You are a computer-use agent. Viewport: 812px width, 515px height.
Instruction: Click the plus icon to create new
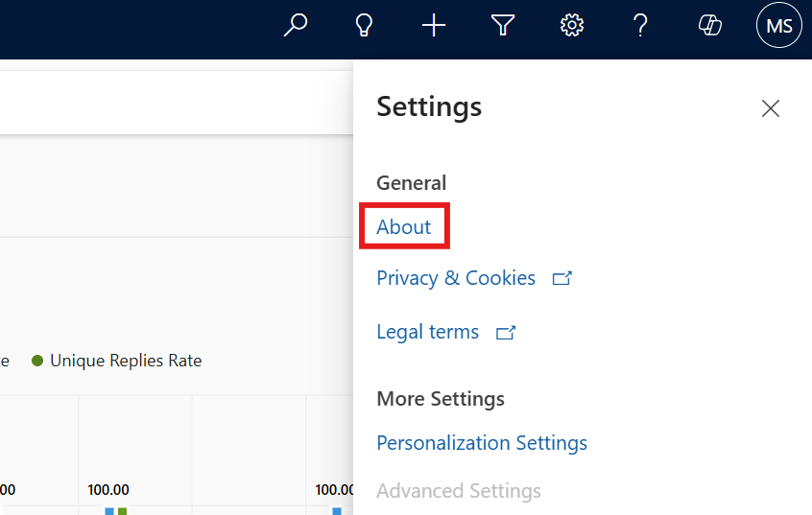(x=434, y=26)
